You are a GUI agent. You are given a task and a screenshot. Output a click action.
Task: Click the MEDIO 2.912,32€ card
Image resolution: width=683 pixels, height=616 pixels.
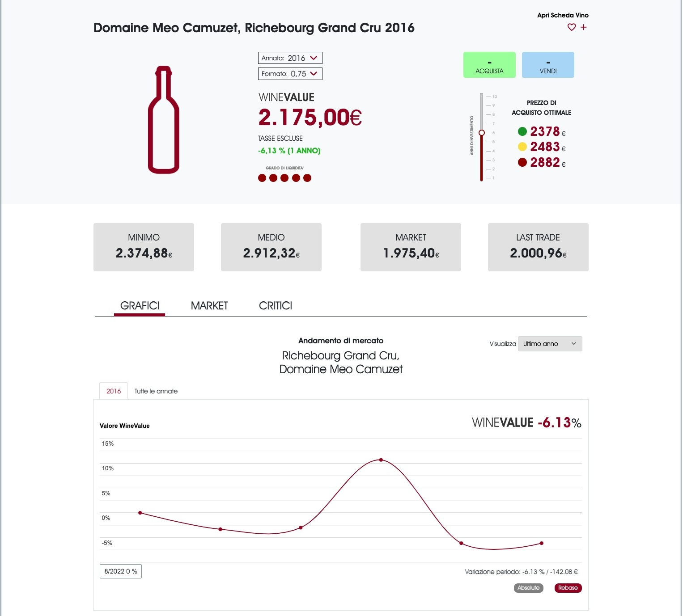[x=271, y=247]
